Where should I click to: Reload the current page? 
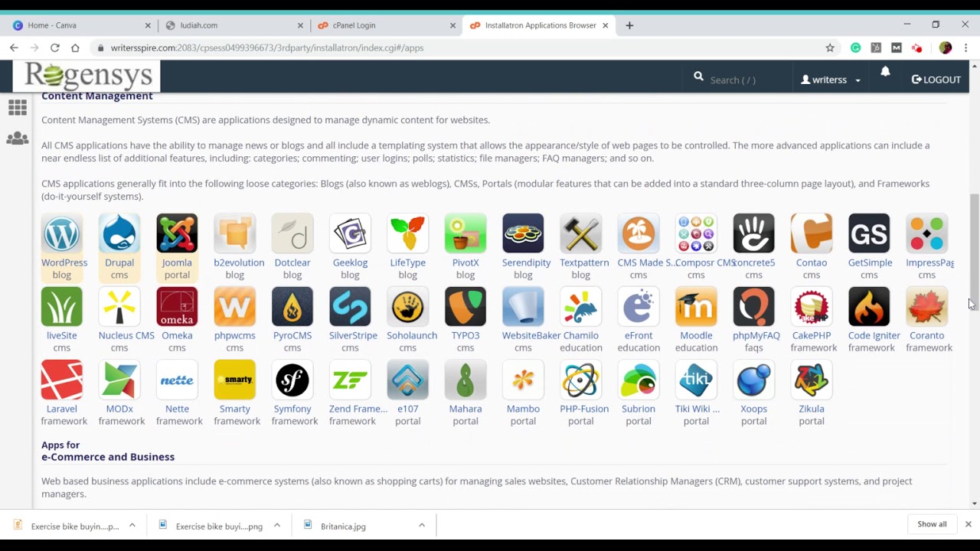55,47
